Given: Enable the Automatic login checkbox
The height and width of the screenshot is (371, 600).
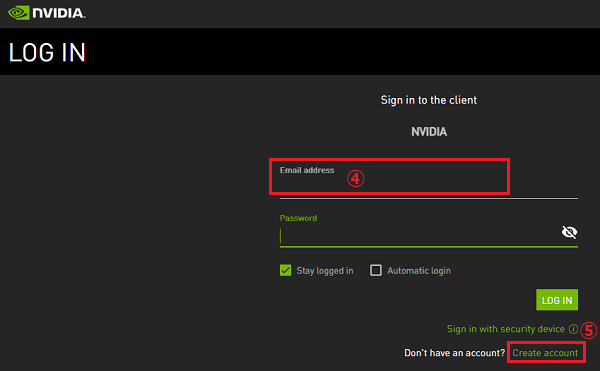Looking at the screenshot, I should tap(376, 270).
